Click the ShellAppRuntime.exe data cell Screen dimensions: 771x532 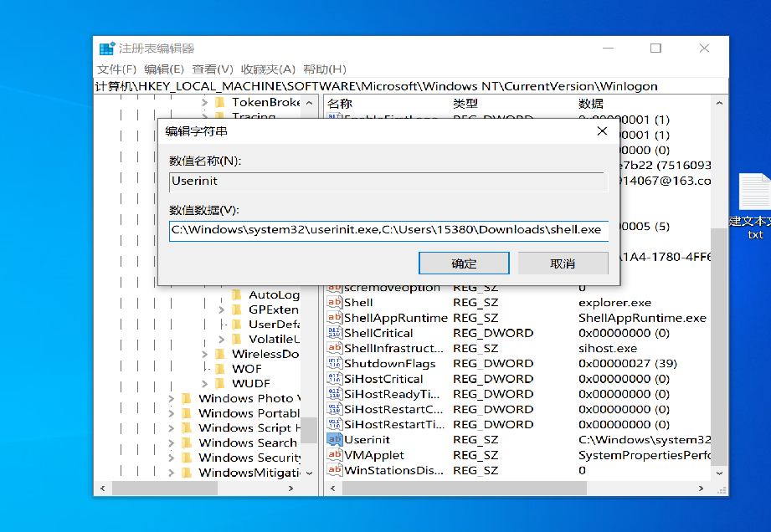coord(642,318)
